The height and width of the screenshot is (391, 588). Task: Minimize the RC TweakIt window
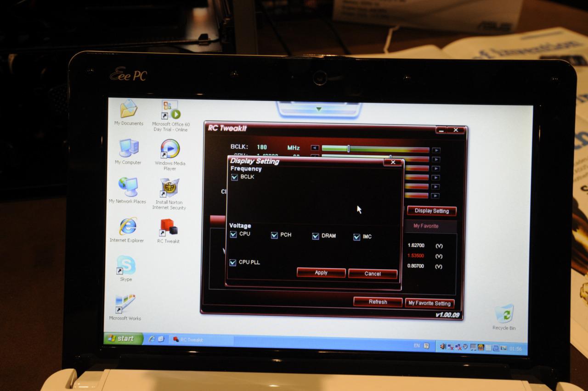[441, 130]
